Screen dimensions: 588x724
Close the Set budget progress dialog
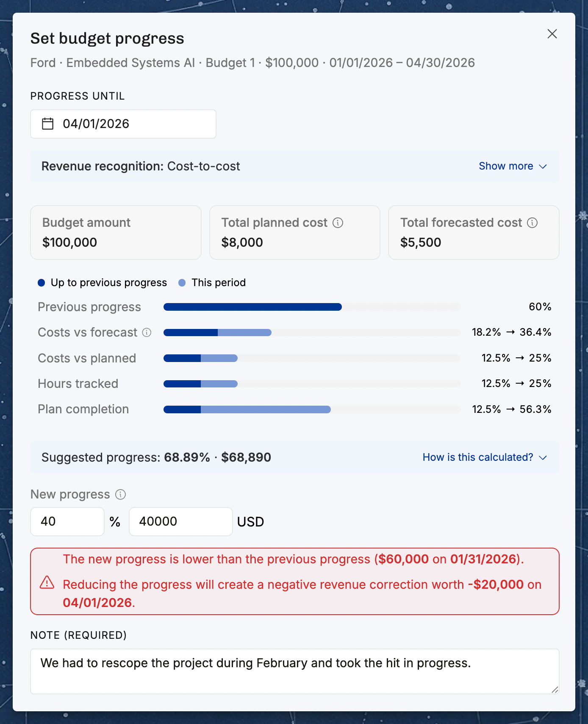[552, 34]
